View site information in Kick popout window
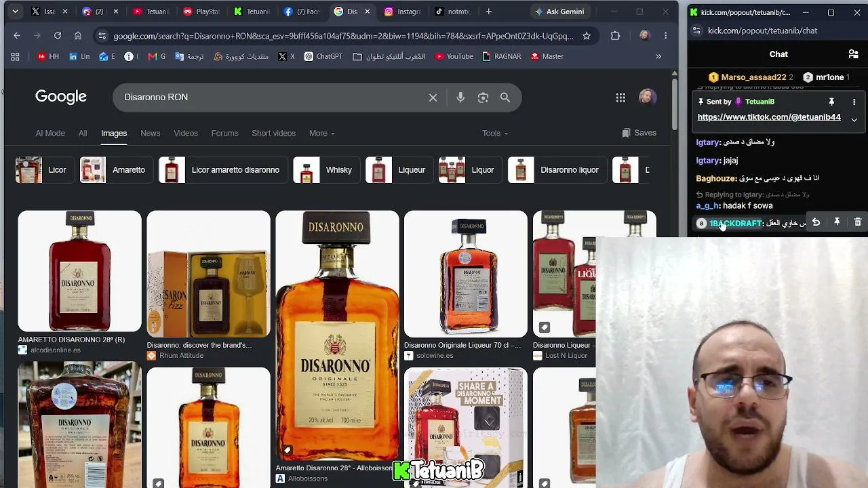The image size is (868, 488). click(696, 30)
